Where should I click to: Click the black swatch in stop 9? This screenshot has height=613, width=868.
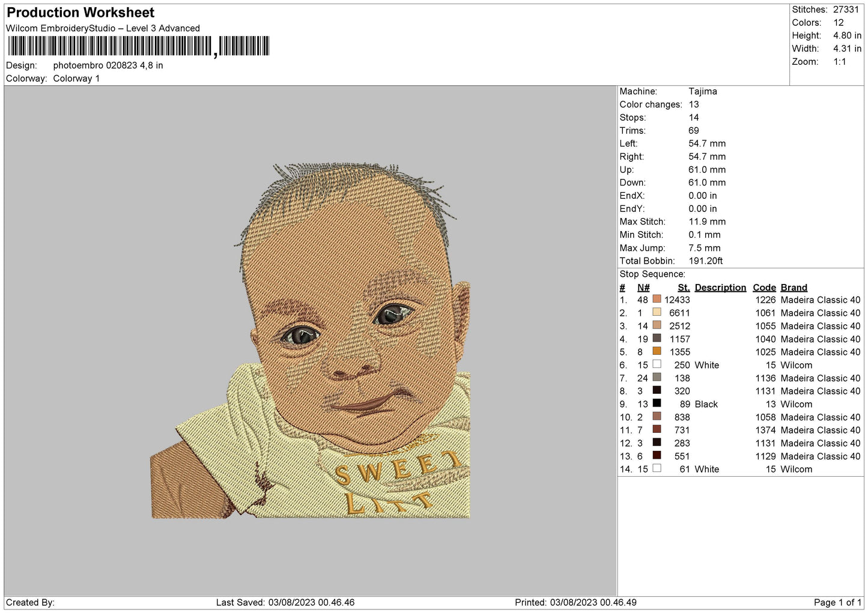(657, 403)
